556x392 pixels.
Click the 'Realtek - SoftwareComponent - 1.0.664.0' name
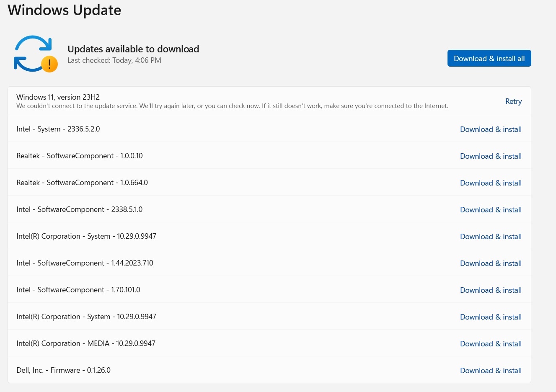pos(82,183)
